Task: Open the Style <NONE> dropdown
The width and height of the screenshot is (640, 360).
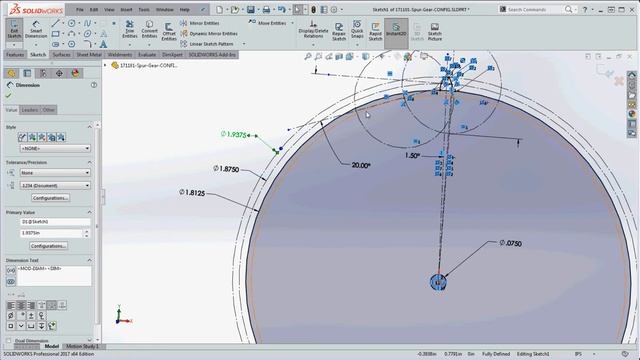Action: pos(55,149)
